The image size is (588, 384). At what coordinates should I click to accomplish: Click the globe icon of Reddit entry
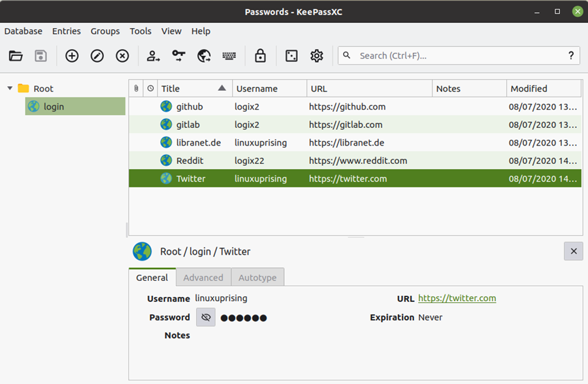166,161
